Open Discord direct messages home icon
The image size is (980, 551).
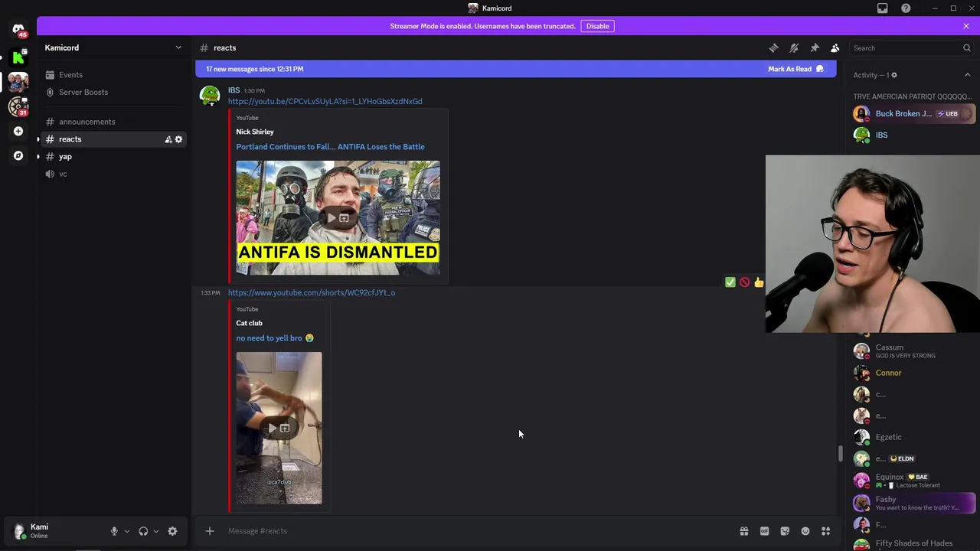coord(18,29)
